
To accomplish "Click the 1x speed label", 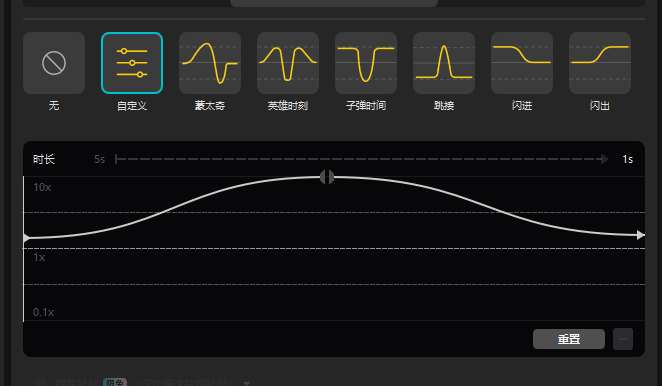I will click(x=39, y=258).
